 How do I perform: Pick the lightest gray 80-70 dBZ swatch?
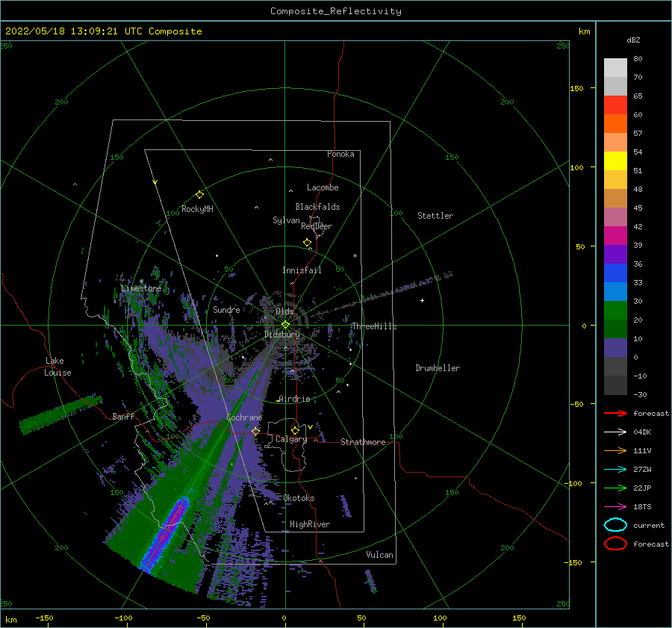coord(615,68)
